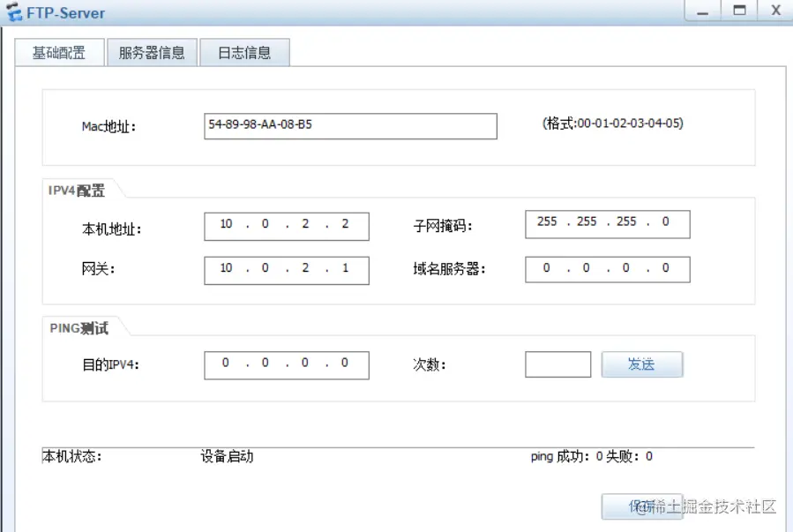Viewport: 793px width, 532px height.
Task: Switch to the 服务器信息 tab
Action: click(x=151, y=51)
